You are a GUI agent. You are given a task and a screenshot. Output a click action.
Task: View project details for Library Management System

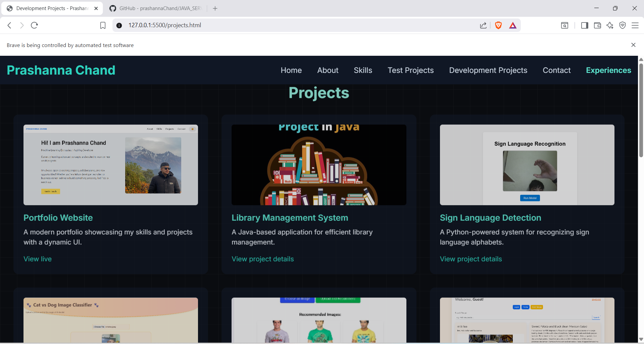pos(263,259)
